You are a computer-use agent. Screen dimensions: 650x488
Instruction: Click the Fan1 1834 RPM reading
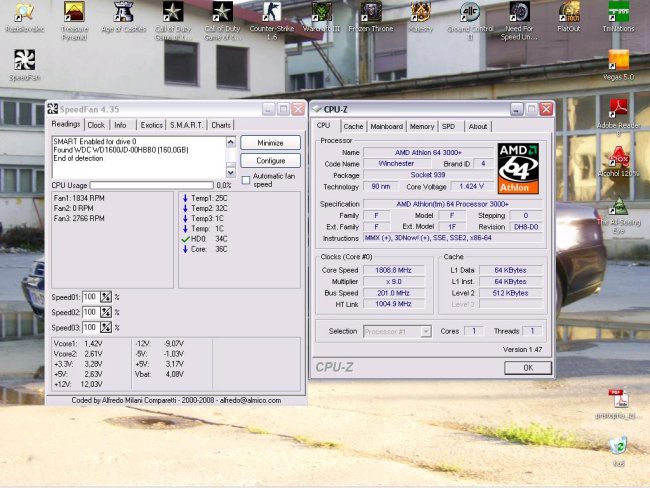tap(79, 198)
